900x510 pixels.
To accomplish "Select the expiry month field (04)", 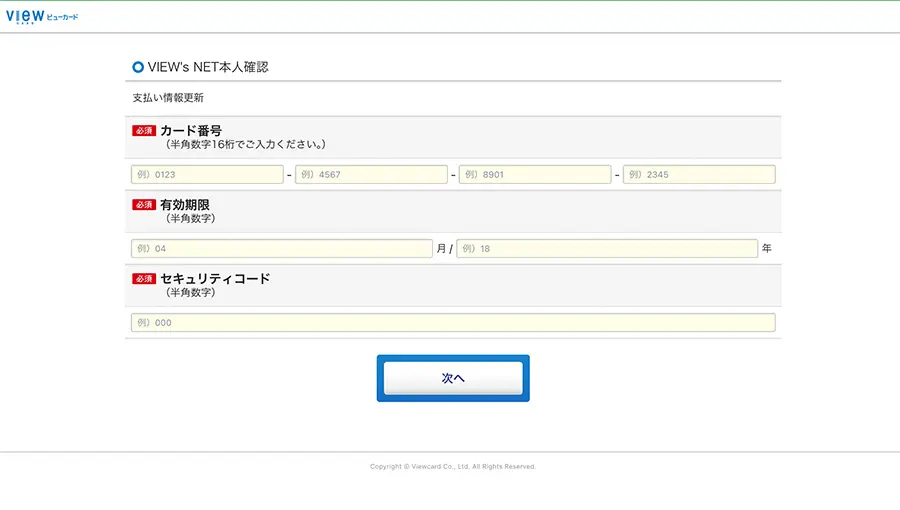I will coord(282,248).
